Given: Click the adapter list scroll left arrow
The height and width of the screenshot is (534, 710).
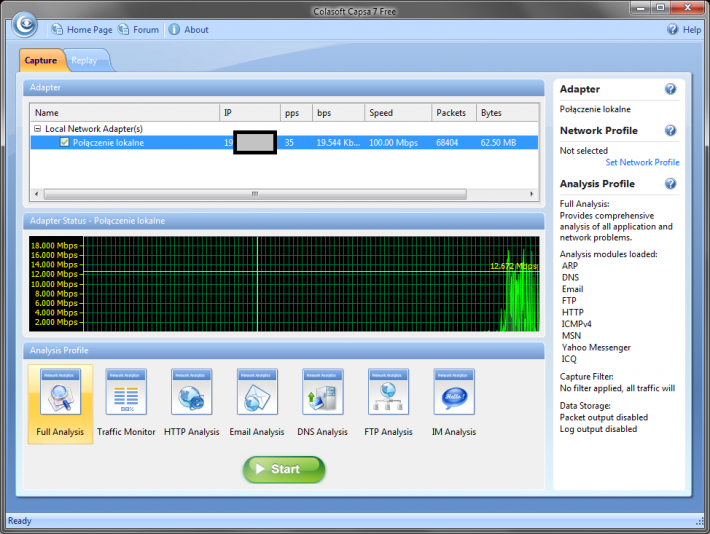Looking at the screenshot, I should (36, 194).
